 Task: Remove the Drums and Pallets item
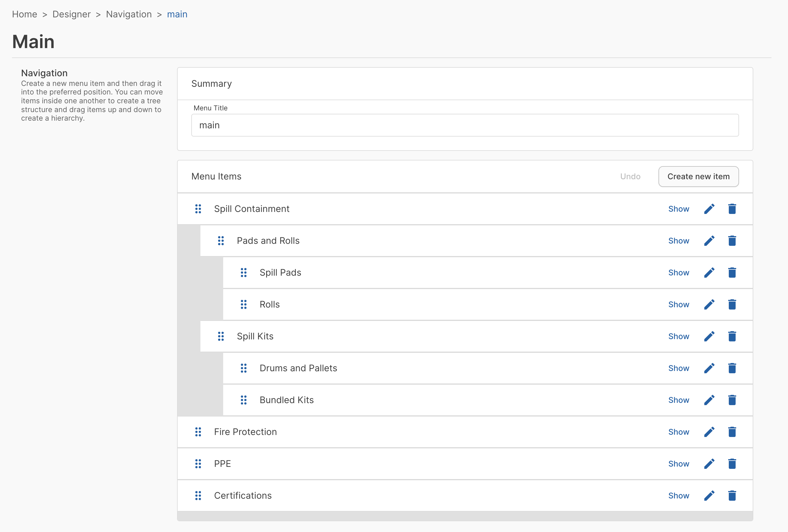[x=732, y=368]
